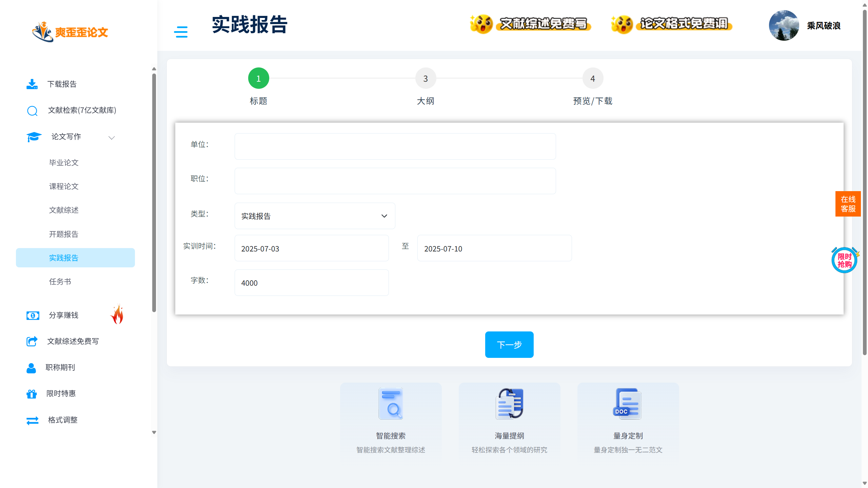Click the training start date field
868x488 pixels.
point(311,248)
